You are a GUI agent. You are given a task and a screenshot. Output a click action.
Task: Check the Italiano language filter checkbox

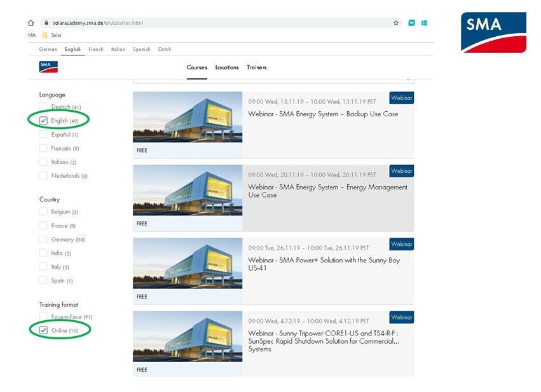point(43,162)
